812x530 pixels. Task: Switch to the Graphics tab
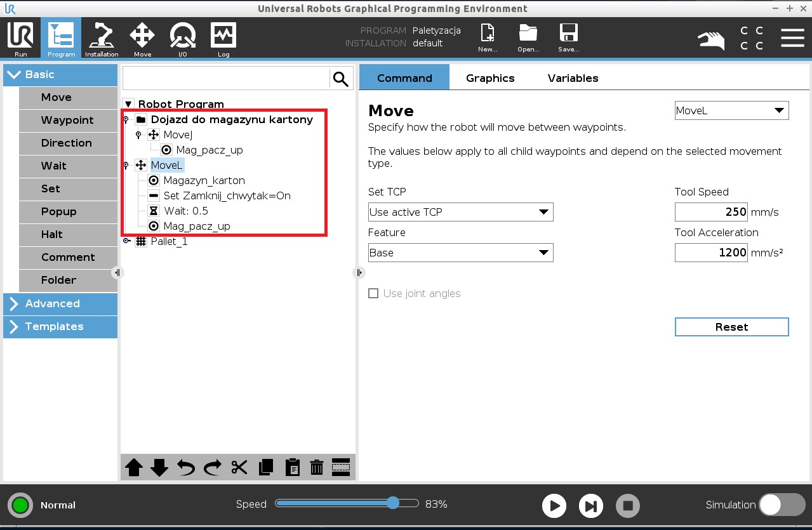pyautogui.click(x=490, y=78)
